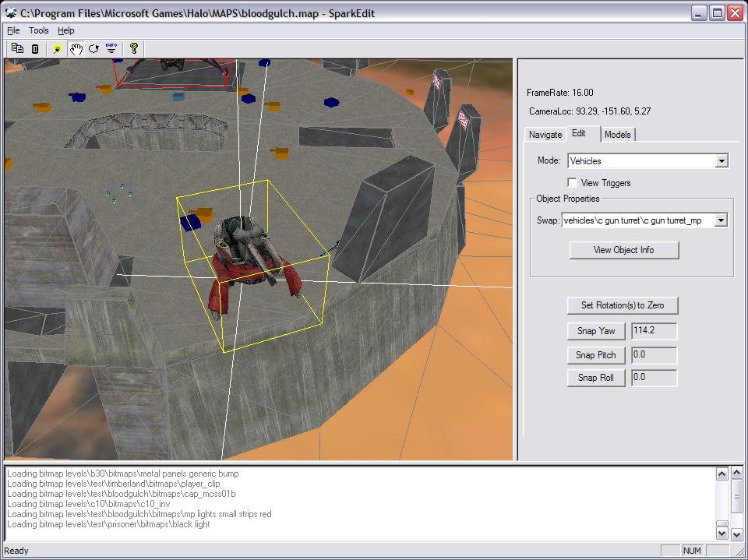Viewport: 748px width, 560px height.
Task: Click Set Rotation(s) to Zero
Action: [x=623, y=305]
